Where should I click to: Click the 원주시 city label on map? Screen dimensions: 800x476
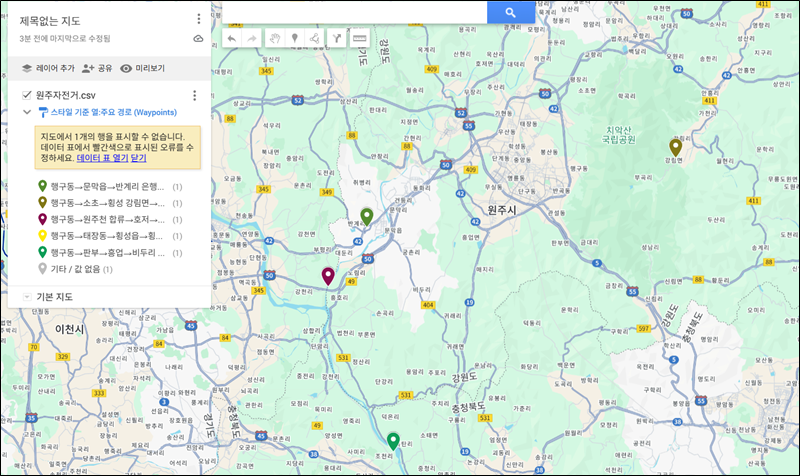502,210
